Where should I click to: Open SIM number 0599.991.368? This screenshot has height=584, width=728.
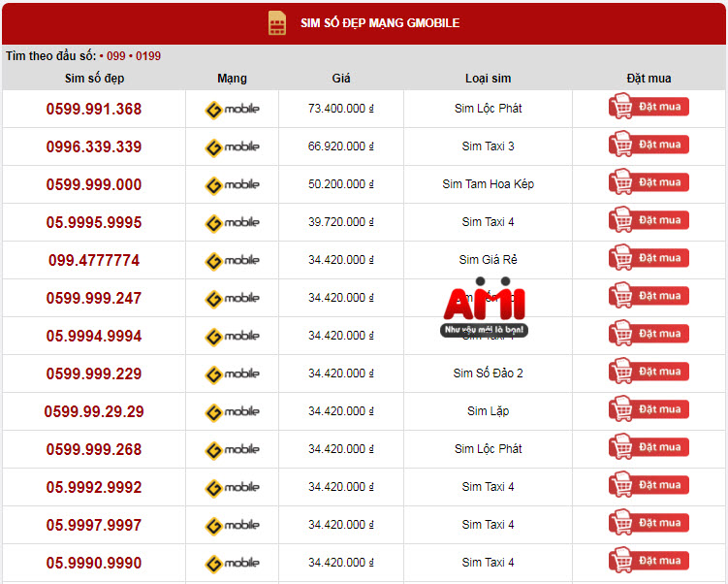point(94,109)
